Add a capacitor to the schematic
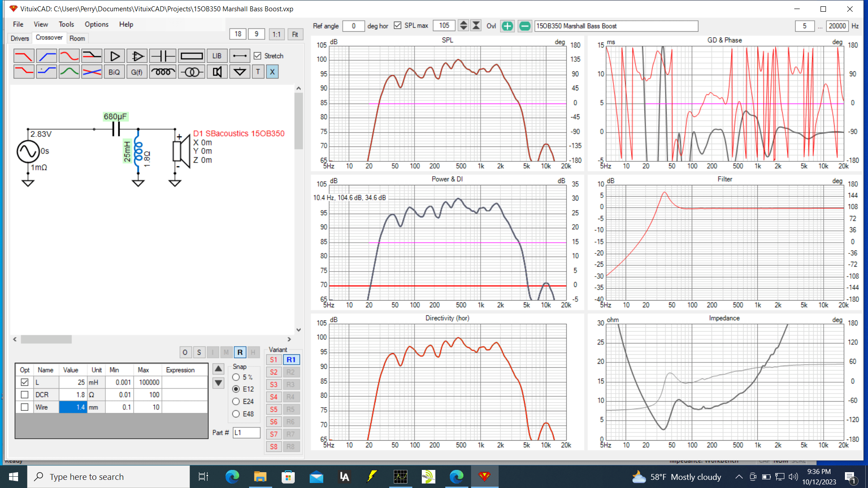This screenshot has width=868, height=488. pos(162,56)
